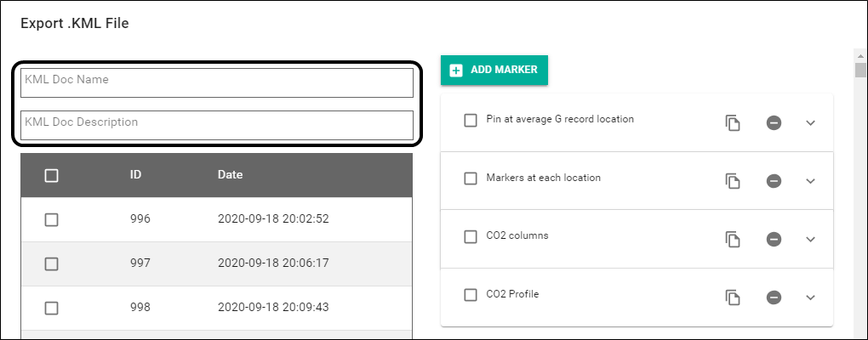Check the 'Pin at average G record location' box
This screenshot has height=340, width=868.
(471, 121)
